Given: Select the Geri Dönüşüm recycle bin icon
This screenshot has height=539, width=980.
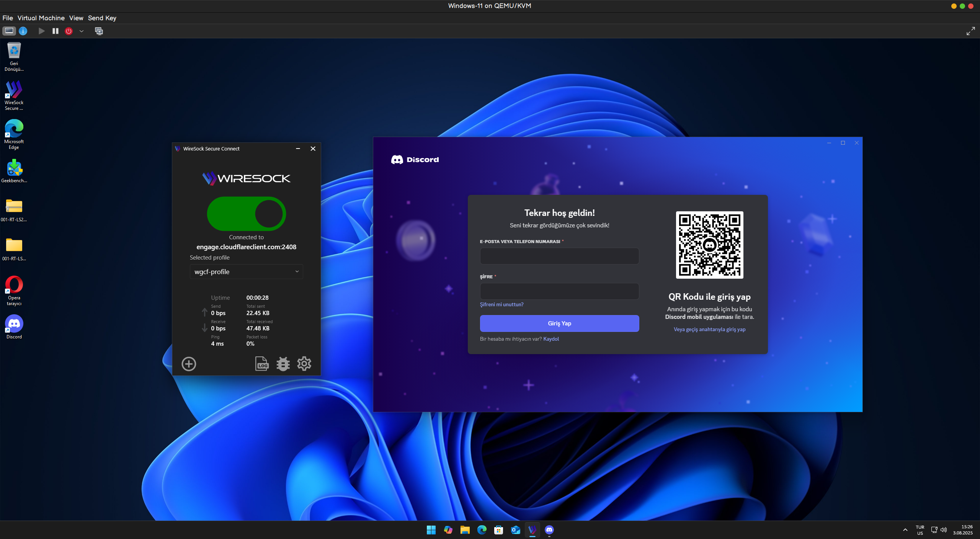Looking at the screenshot, I should click(x=14, y=57).
